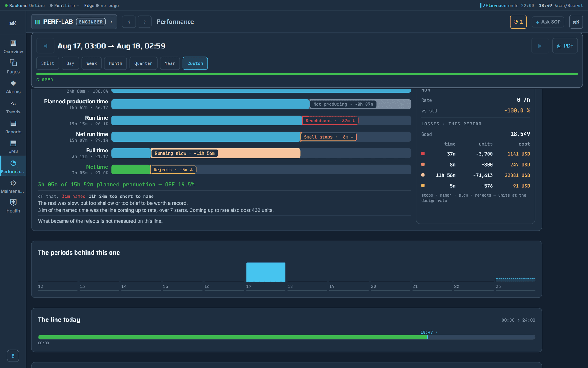Click the 1141 USD cost value
The width and height of the screenshot is (588, 368).
[x=518, y=154]
